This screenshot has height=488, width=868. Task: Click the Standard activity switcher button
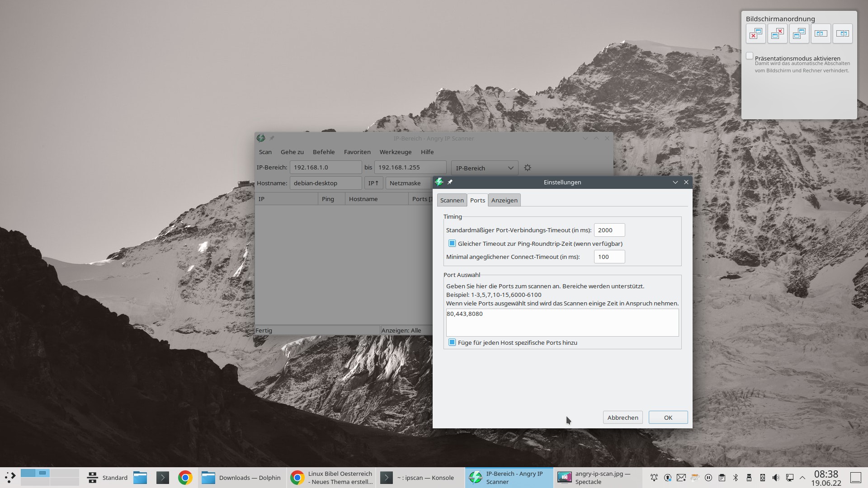tap(107, 478)
